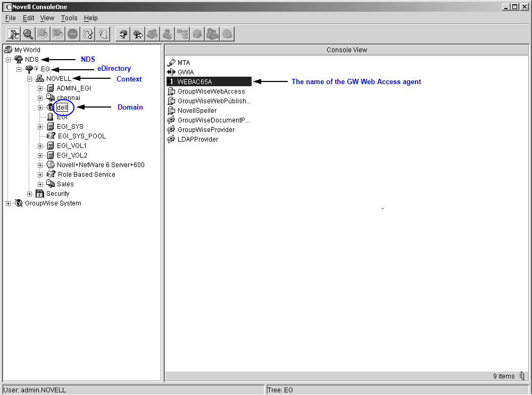Click the My World globe icon
532x395 pixels.
tap(8, 50)
